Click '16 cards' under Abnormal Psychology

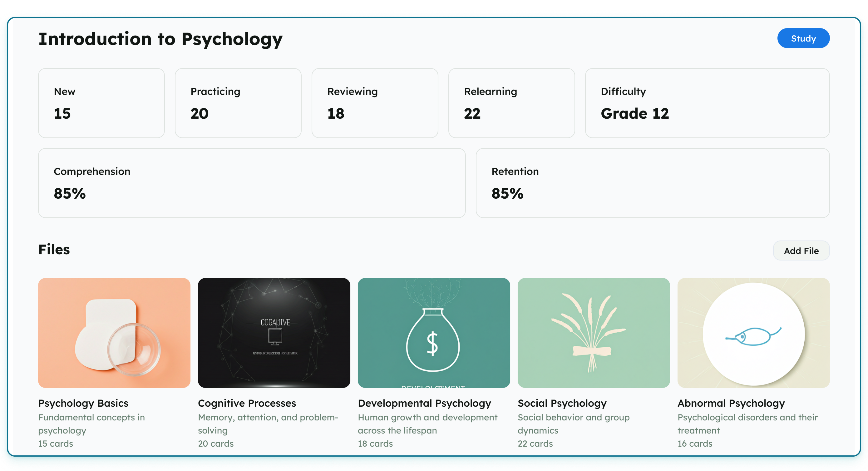click(x=695, y=443)
